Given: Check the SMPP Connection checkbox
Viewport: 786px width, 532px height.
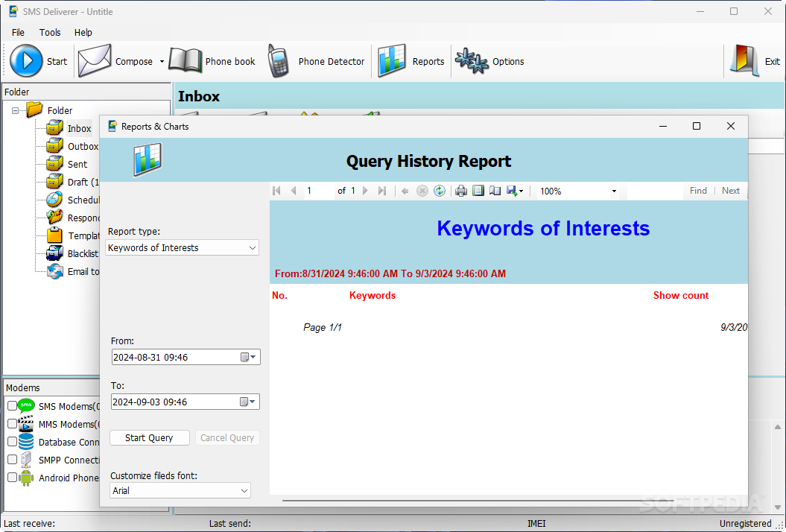Looking at the screenshot, I should tap(13, 459).
